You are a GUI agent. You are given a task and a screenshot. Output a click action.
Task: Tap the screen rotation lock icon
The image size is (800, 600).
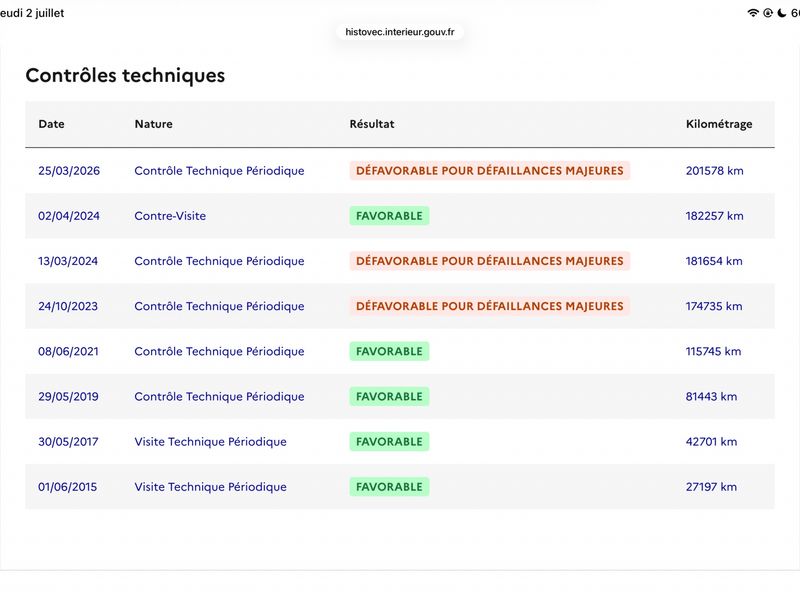pyautogui.click(x=768, y=13)
